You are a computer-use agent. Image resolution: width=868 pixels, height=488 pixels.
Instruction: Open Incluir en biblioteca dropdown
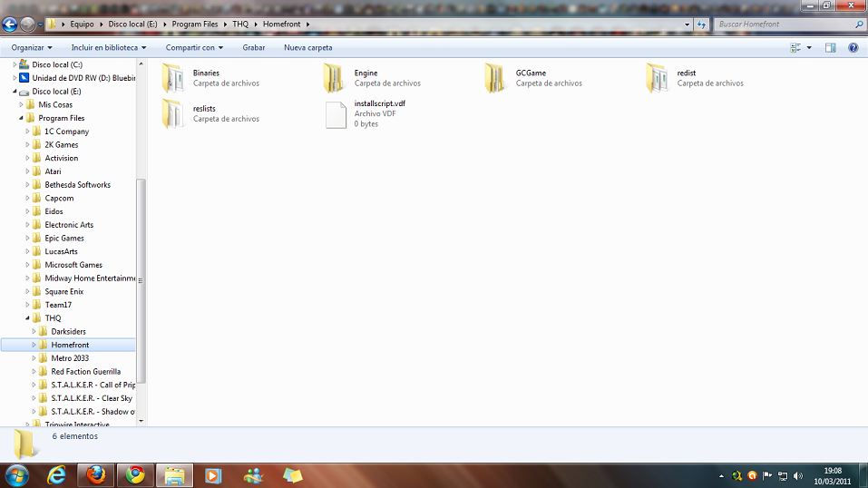click(109, 48)
